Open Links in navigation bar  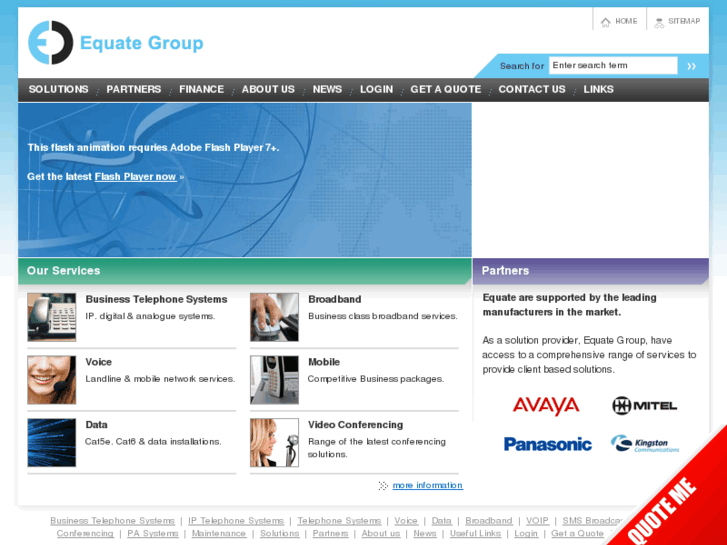pos(598,89)
